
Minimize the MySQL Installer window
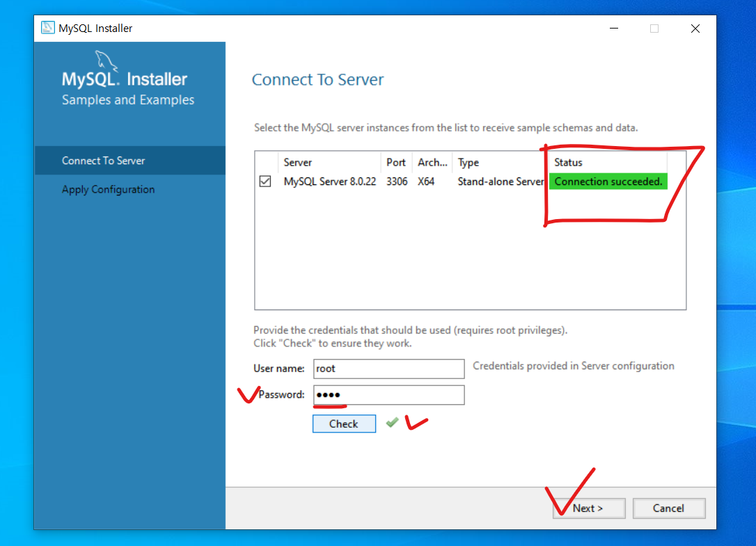coord(614,29)
